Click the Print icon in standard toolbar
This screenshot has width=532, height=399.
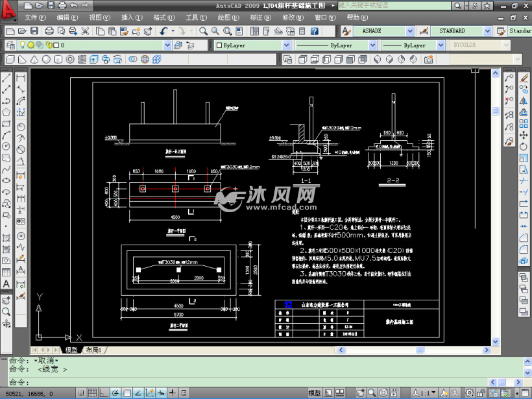point(50,31)
